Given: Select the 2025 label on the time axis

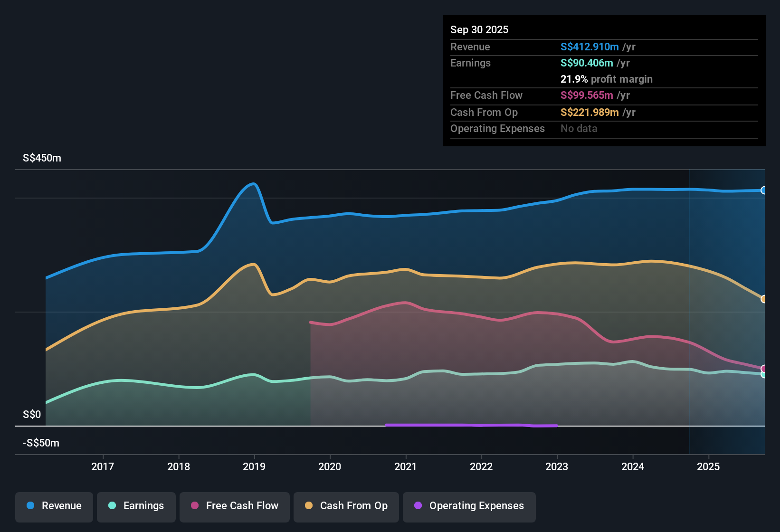Looking at the screenshot, I should (x=709, y=467).
